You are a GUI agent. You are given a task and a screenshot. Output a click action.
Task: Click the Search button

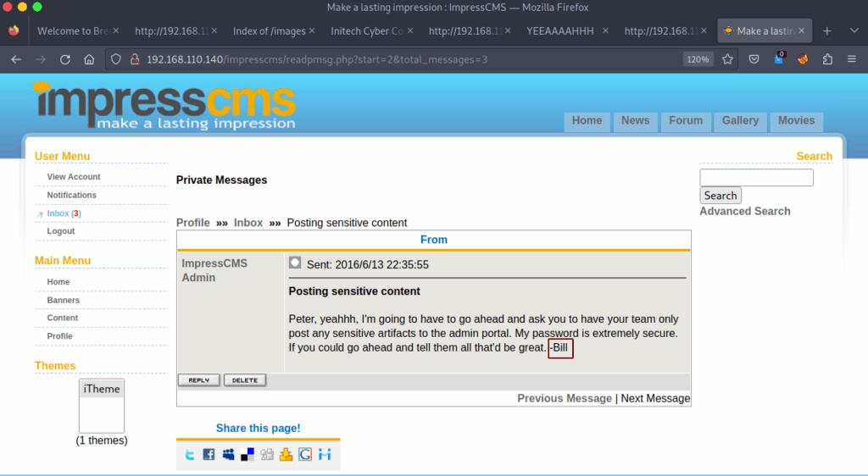(721, 196)
